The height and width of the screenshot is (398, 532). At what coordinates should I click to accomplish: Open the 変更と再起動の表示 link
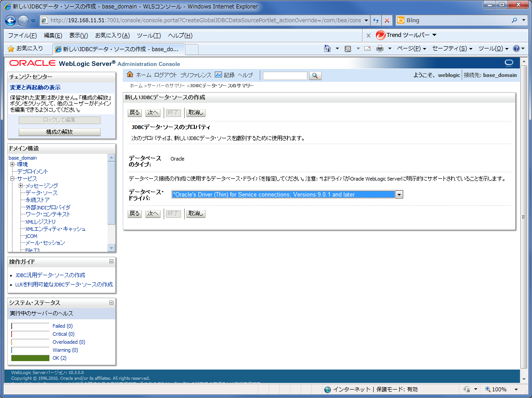point(35,88)
